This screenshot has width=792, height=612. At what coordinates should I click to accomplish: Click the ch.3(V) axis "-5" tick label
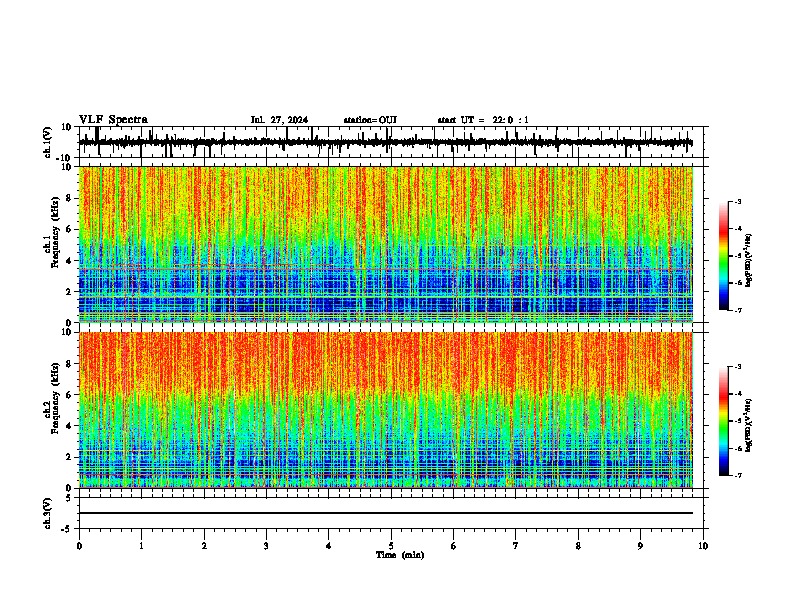[x=67, y=529]
